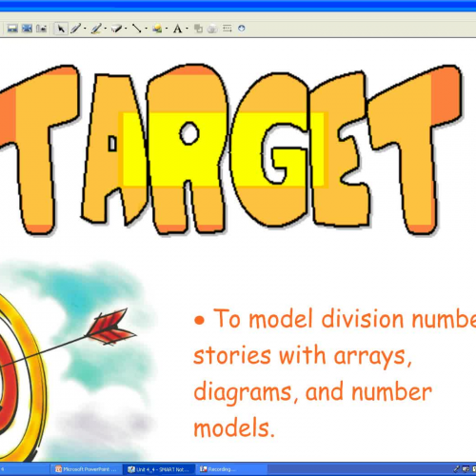Select the Text tool (A)
This screenshot has width=476, height=476.
(x=177, y=29)
